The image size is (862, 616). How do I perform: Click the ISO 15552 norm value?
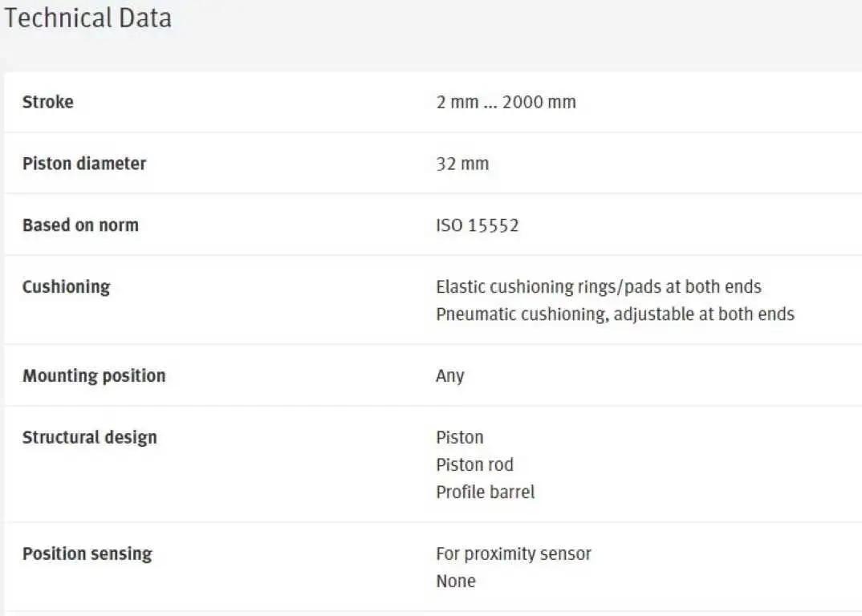478,225
